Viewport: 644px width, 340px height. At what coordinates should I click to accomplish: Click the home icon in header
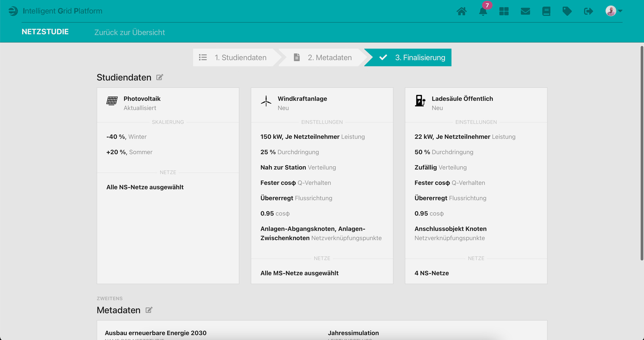(461, 11)
